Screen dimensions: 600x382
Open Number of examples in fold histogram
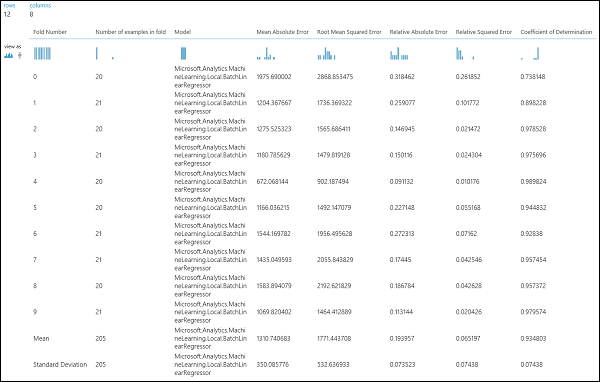tap(104, 53)
